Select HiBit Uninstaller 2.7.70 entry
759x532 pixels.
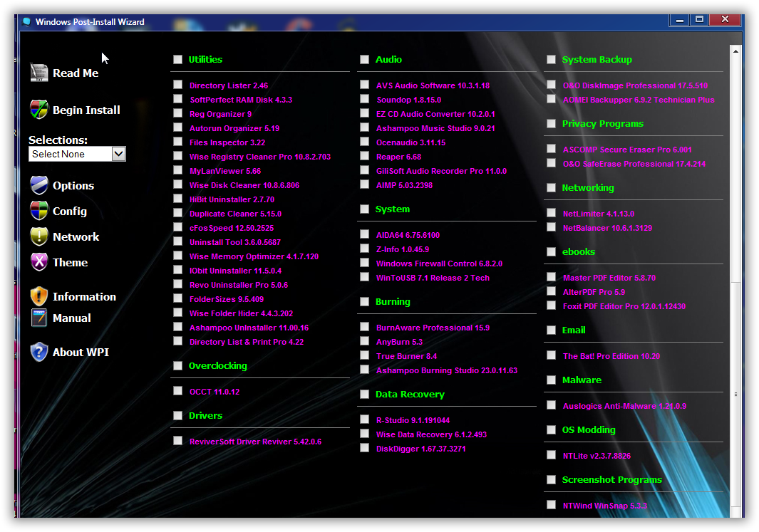click(232, 199)
